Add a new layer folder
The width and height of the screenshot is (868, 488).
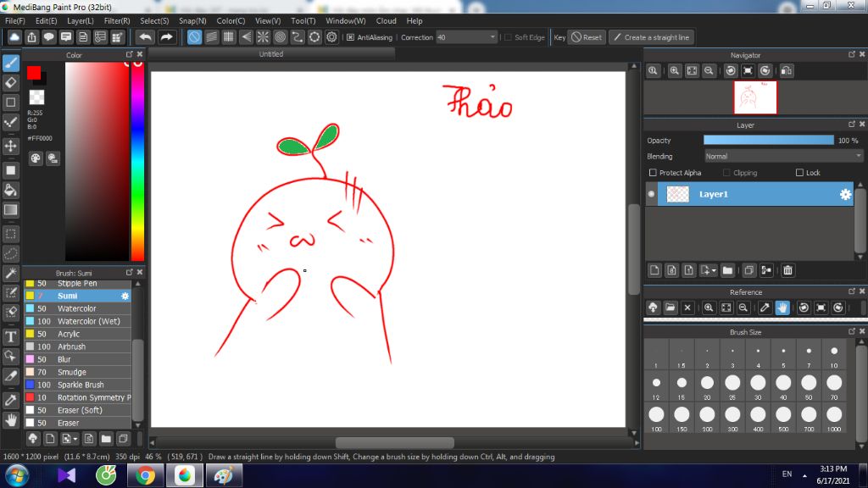[727, 270]
